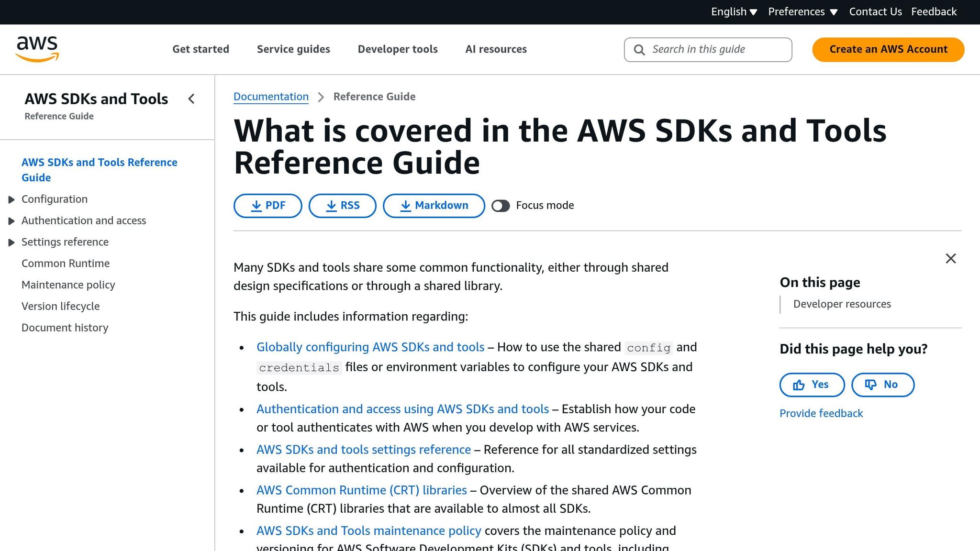Screen dimensions: 980x551
Task: Open Maintenance policy in sidebar
Action: (x=68, y=285)
